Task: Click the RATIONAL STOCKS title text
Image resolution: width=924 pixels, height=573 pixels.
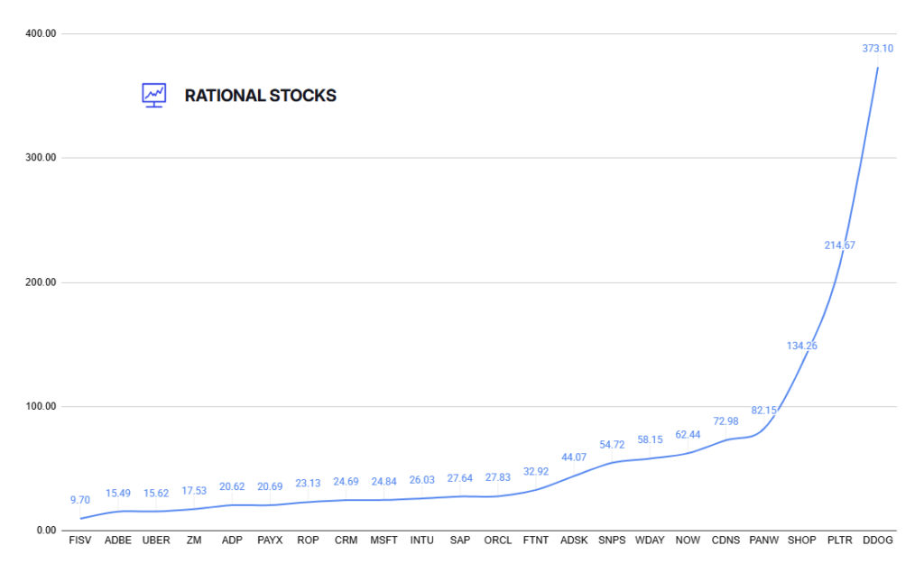Action: coord(260,96)
